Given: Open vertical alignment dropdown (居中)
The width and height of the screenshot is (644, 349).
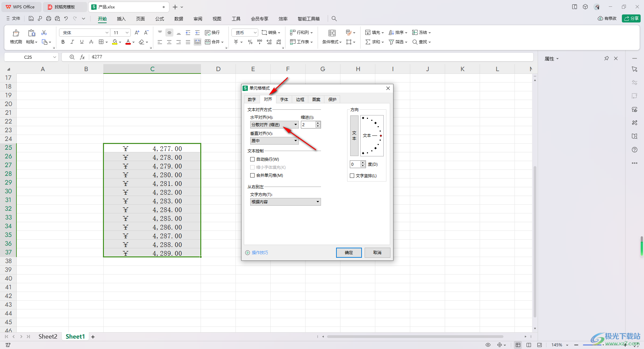Looking at the screenshot, I should [x=274, y=141].
